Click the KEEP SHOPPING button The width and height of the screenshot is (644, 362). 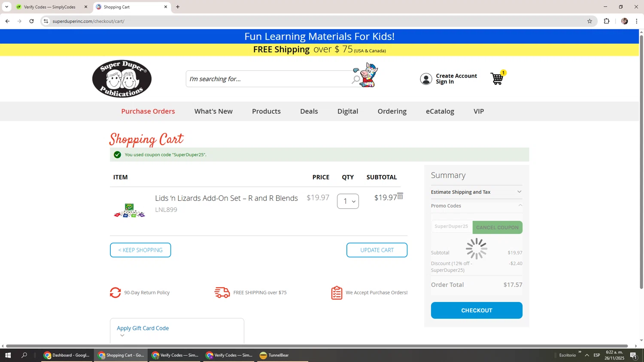coord(140,250)
